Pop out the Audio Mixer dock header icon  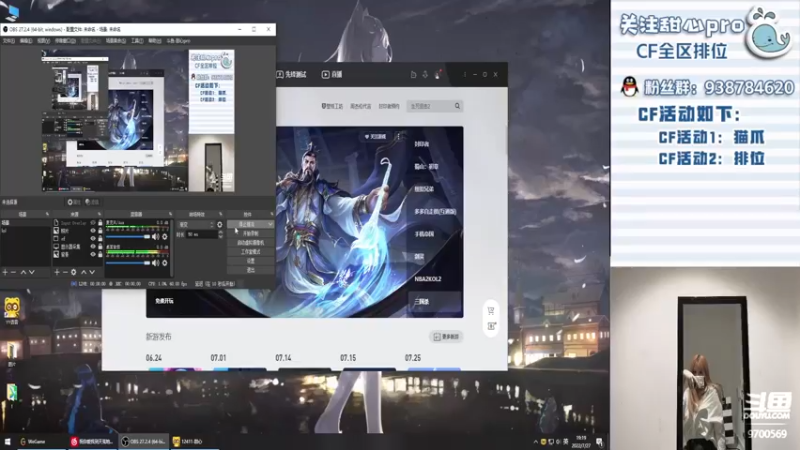click(x=170, y=214)
